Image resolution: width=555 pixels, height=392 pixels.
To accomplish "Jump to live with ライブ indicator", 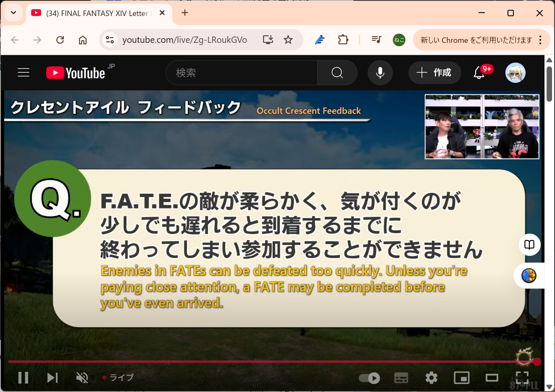I will point(118,377).
